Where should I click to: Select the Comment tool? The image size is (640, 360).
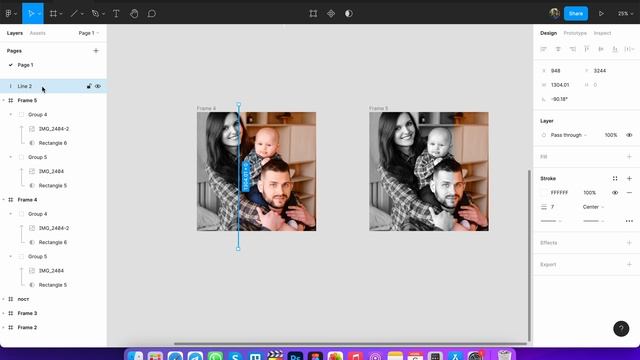coord(151,13)
